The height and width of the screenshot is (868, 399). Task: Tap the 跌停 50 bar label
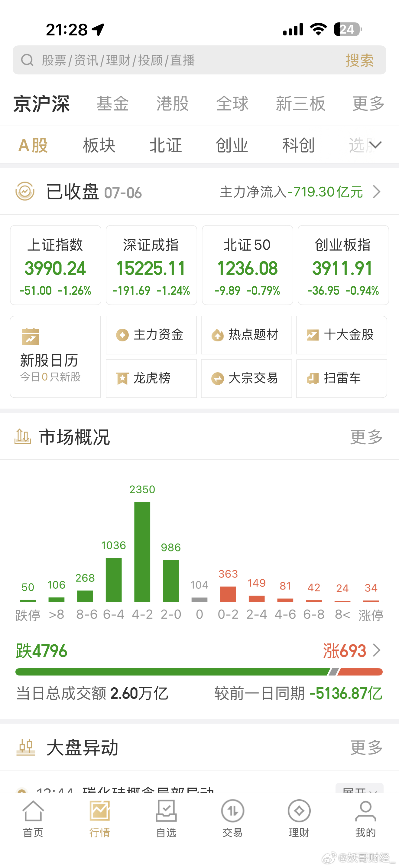pos(28,587)
